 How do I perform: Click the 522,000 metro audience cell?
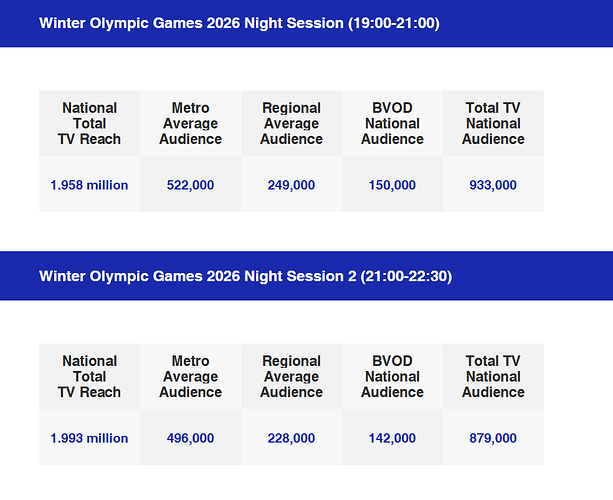190,185
